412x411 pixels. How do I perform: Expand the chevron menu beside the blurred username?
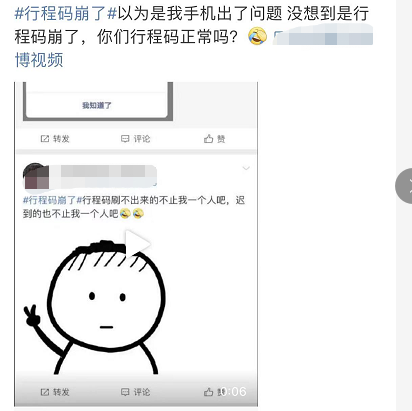[246, 168]
